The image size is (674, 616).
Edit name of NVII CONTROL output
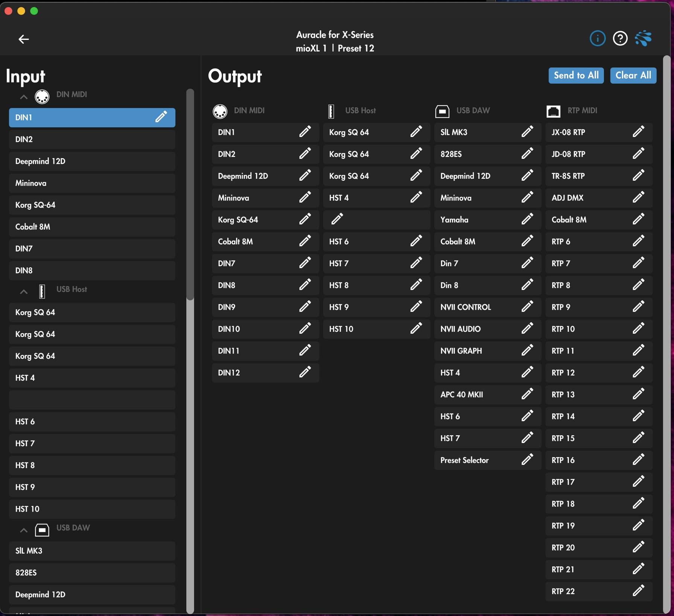pyautogui.click(x=527, y=306)
